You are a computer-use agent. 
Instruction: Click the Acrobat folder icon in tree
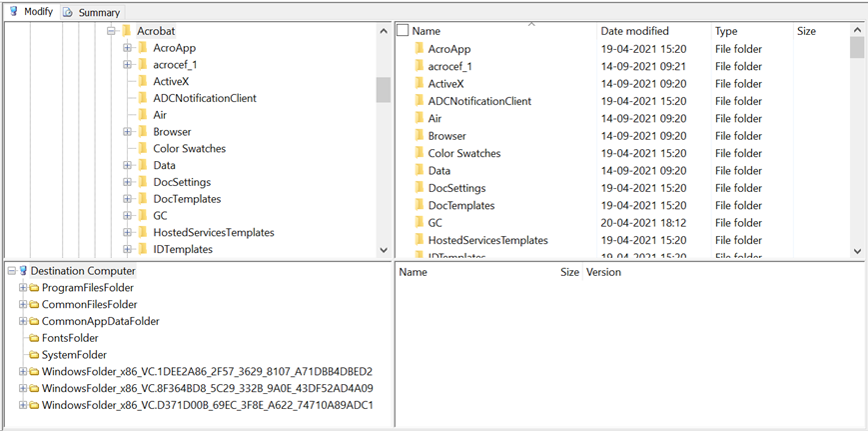point(126,31)
